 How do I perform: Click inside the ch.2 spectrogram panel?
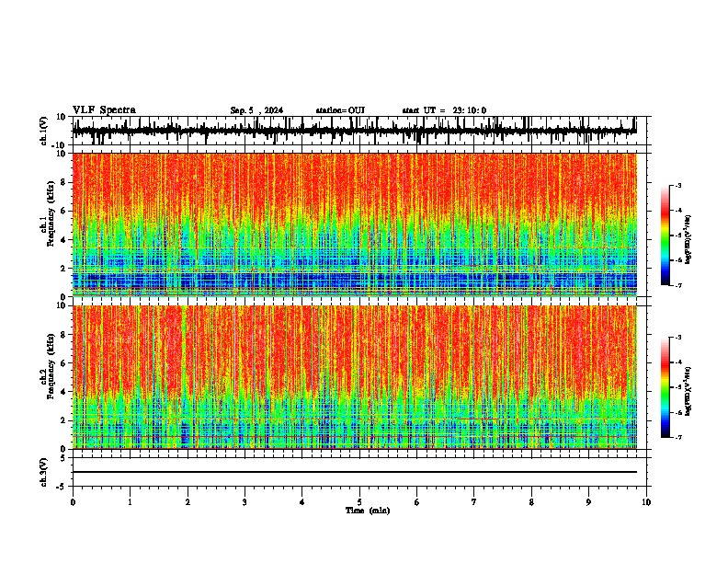355,377
